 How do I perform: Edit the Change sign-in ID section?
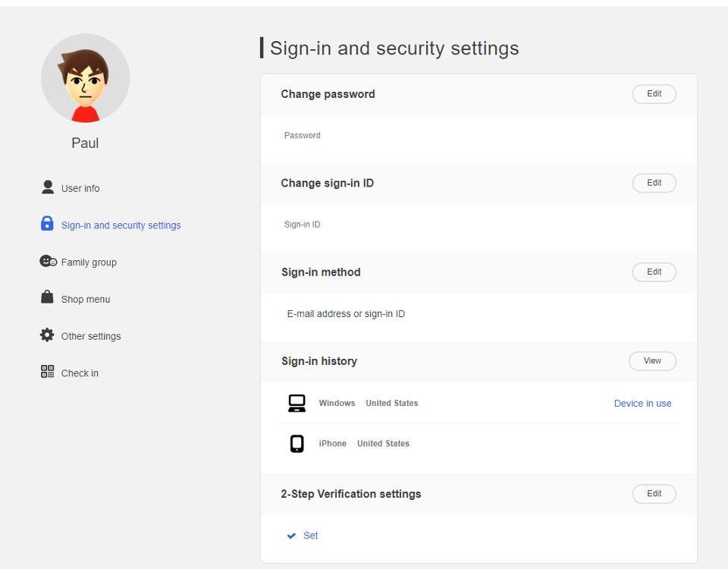tap(654, 183)
